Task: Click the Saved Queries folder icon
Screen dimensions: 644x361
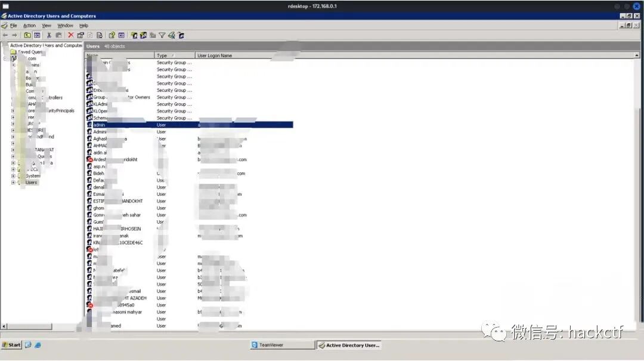Action: 13,53
